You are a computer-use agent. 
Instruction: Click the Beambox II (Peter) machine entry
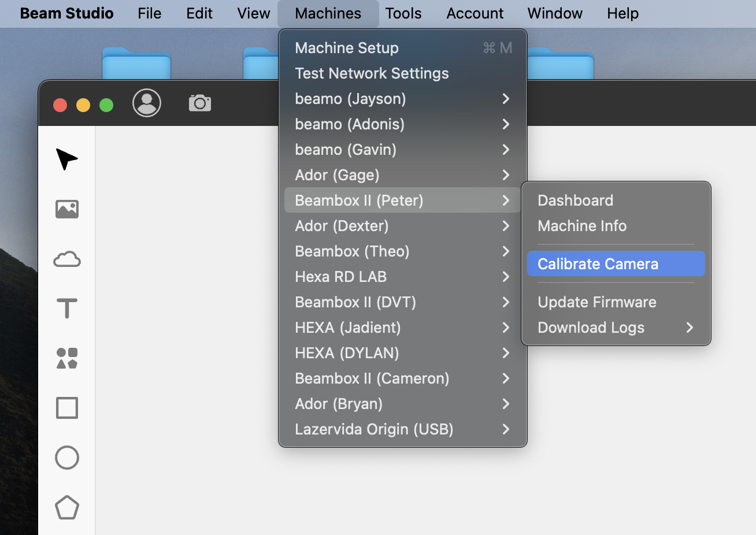pos(403,200)
